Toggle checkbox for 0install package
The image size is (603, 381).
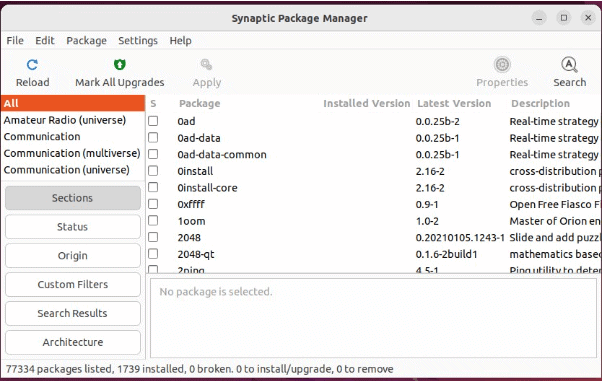tap(153, 171)
